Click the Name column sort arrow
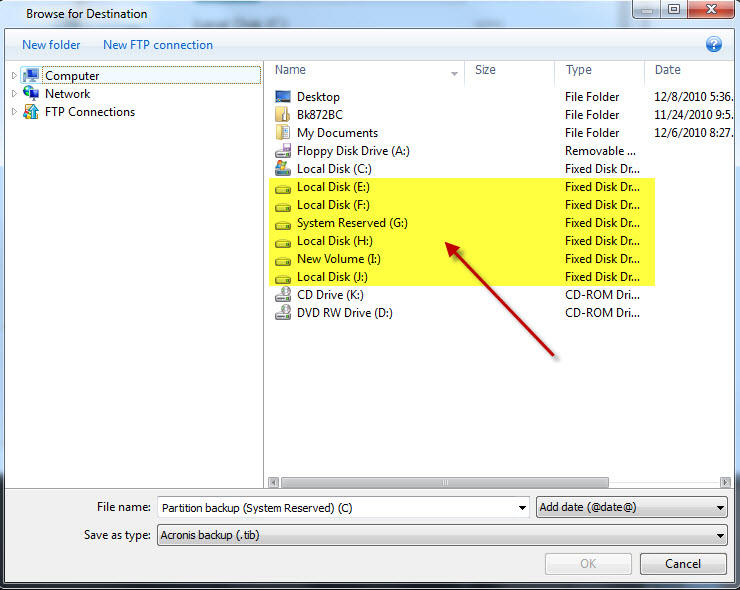 click(x=454, y=74)
